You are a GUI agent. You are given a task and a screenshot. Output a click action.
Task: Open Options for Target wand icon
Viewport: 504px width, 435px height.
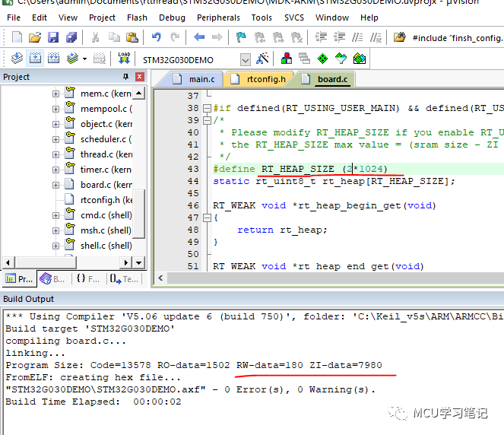click(x=262, y=59)
